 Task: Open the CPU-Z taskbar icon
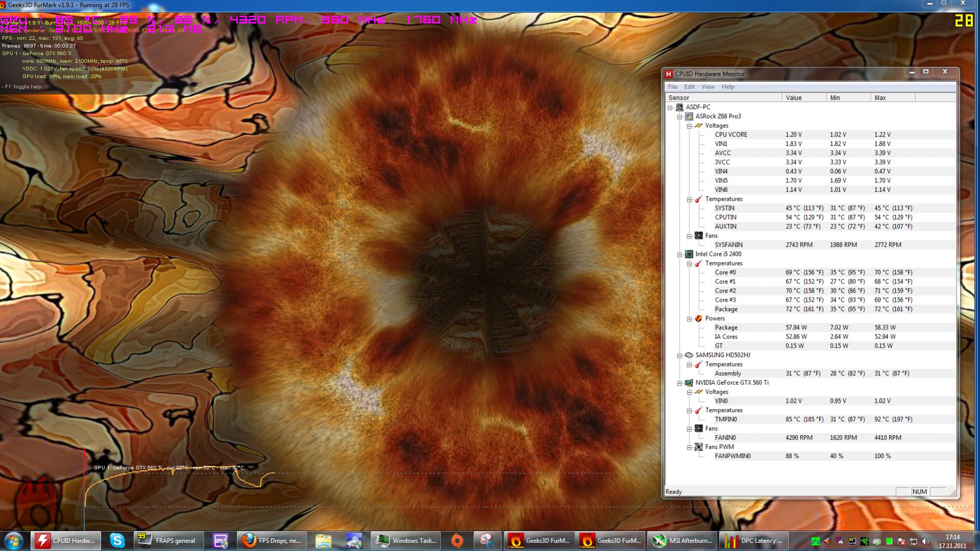click(220, 540)
